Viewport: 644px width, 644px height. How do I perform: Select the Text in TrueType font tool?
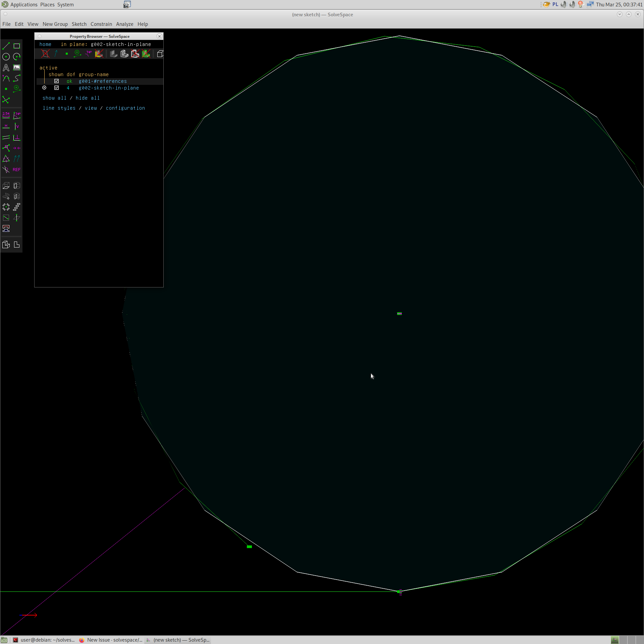click(x=6, y=67)
